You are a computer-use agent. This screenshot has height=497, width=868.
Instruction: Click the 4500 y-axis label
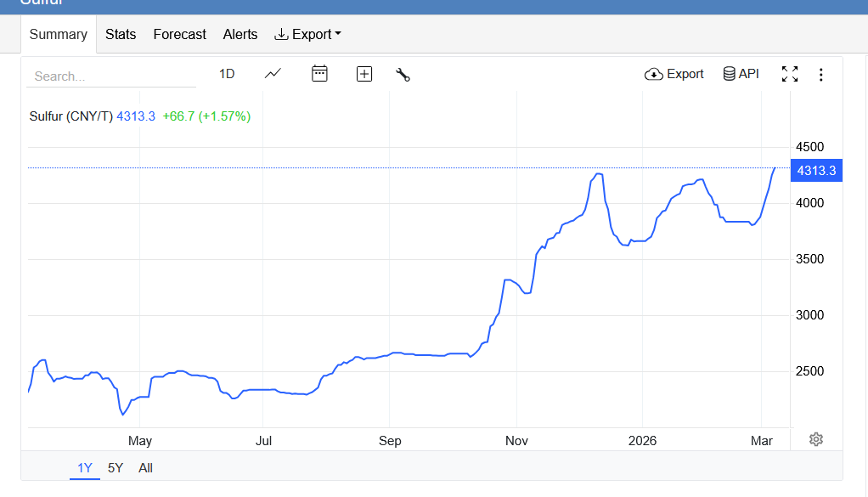[810, 147]
